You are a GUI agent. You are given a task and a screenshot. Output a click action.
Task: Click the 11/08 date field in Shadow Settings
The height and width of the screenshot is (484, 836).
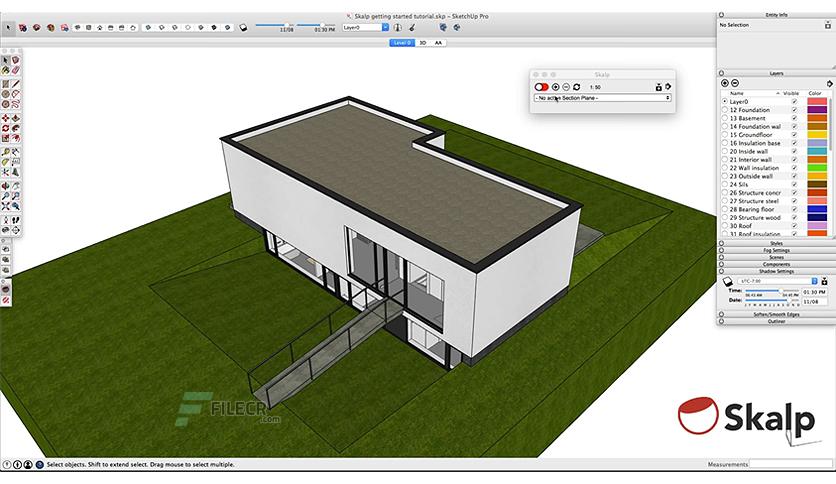(x=815, y=302)
